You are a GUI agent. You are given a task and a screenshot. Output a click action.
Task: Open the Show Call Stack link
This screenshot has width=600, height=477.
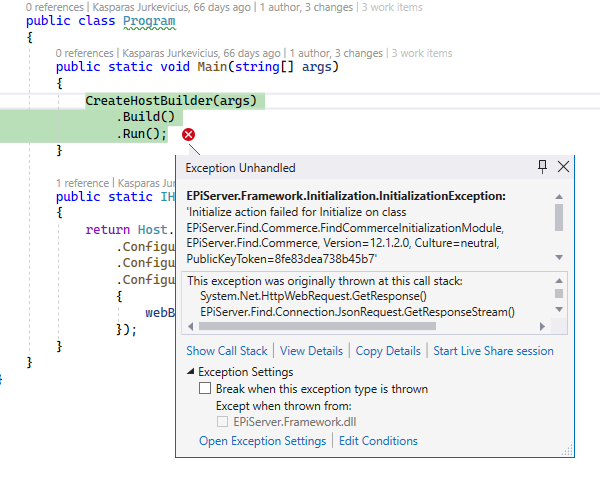[x=227, y=351]
